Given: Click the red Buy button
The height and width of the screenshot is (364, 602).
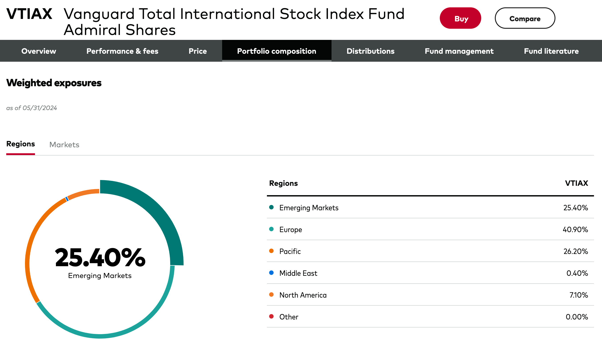Looking at the screenshot, I should click(460, 18).
